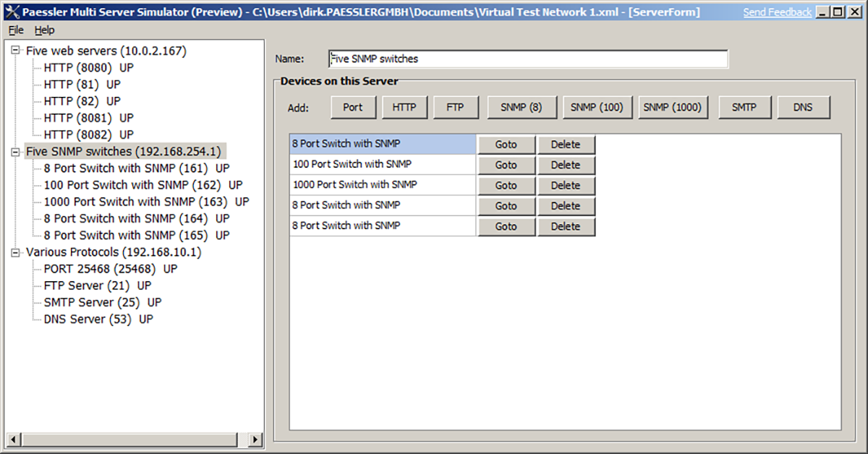Delete the 100 Port Switch device row
This screenshot has width=868, height=454.
click(566, 165)
